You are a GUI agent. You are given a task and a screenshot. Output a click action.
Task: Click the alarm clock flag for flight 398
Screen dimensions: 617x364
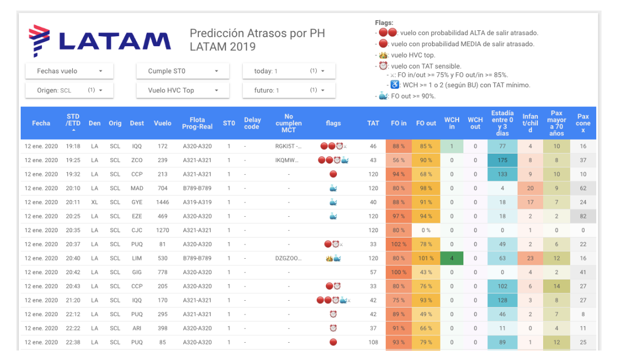(x=333, y=328)
